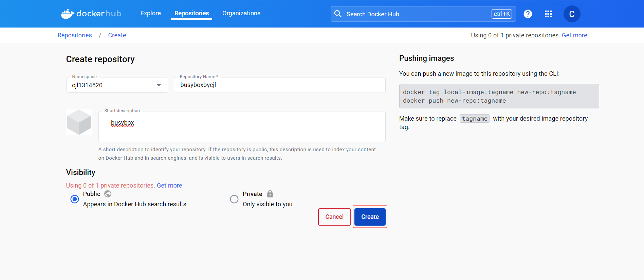Open the Explore tab
Viewport: 644px width, 280px height.
(151, 13)
